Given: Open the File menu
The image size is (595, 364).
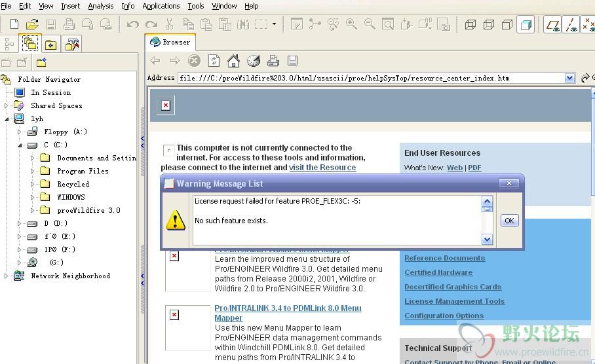Looking at the screenshot, I should click(x=6, y=6).
